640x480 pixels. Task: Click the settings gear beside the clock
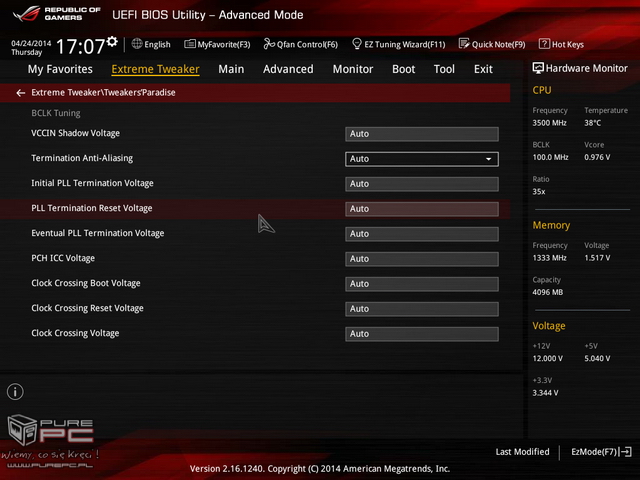(112, 42)
